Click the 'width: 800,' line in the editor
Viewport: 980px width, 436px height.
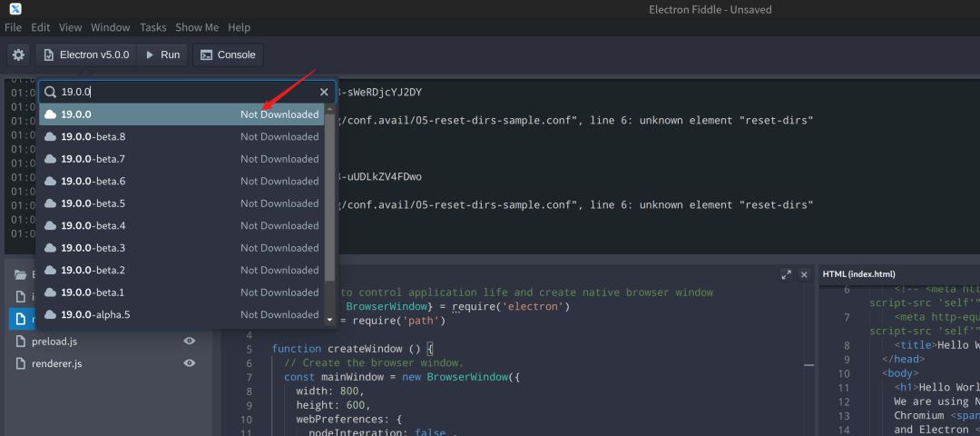point(330,391)
